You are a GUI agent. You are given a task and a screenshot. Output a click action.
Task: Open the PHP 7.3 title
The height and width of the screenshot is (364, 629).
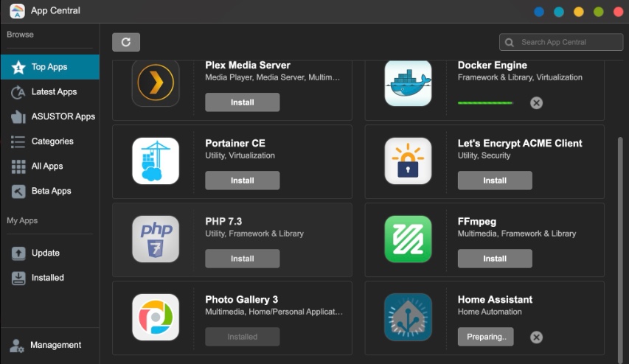[223, 221]
